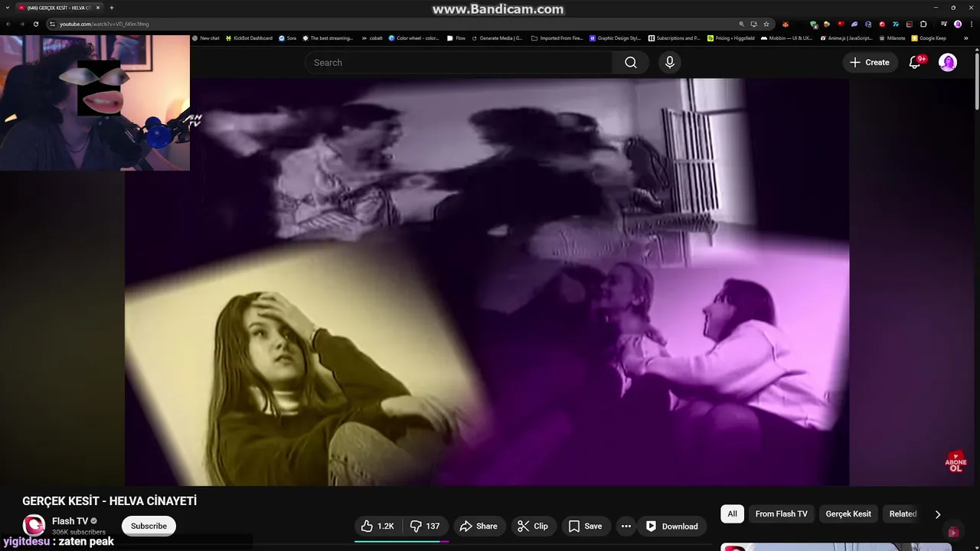The width and height of the screenshot is (980, 551).
Task: Dislike the video showing 137
Action: click(x=425, y=526)
